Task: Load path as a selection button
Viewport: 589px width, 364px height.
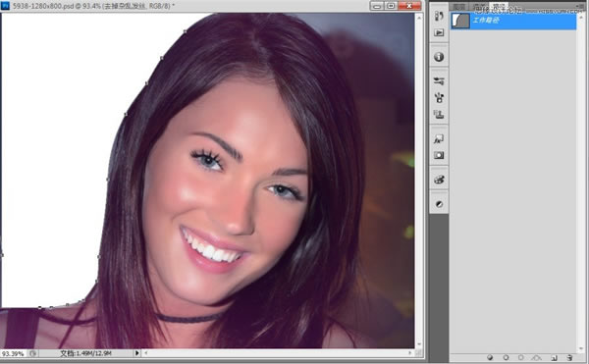Action: pos(521,357)
